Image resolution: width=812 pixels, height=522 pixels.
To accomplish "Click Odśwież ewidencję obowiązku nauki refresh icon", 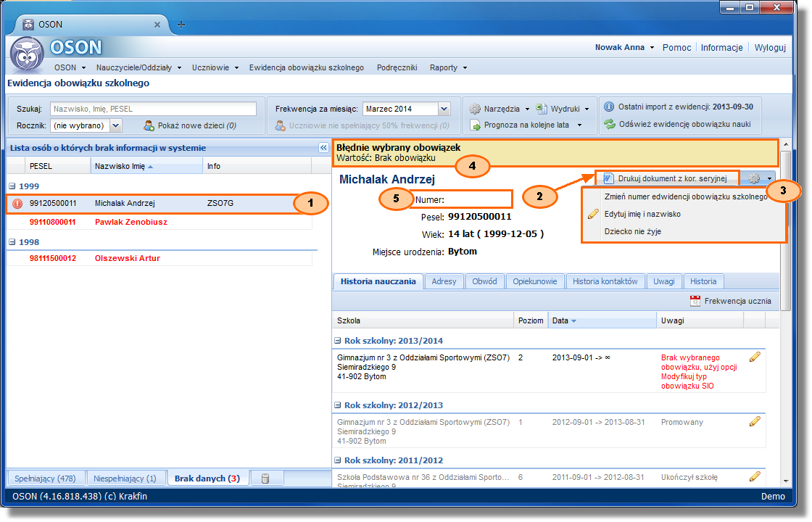I will coord(610,124).
